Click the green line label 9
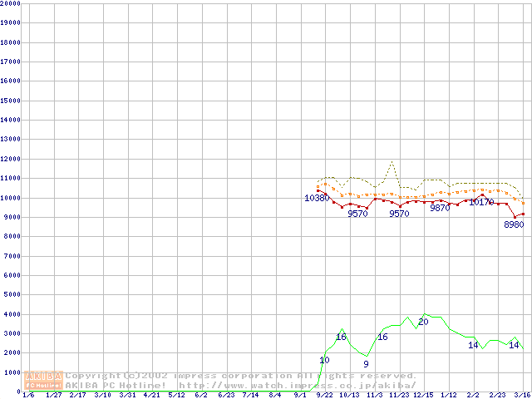 click(366, 364)
